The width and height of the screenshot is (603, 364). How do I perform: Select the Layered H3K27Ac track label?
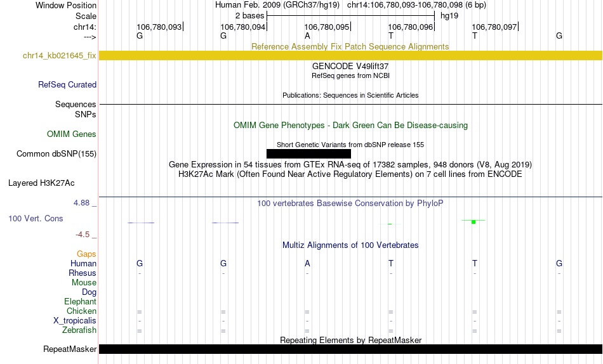pyautogui.click(x=41, y=183)
